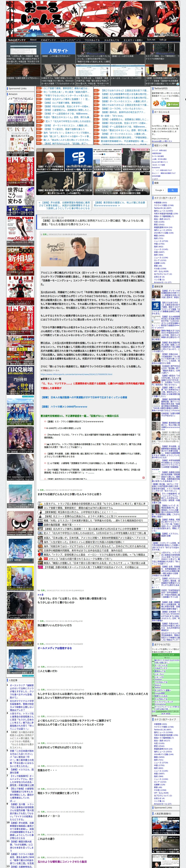Open the CDP logo 立憲民主党 thumbnail article
Screen dimensions: 186x868
coord(78,159)
